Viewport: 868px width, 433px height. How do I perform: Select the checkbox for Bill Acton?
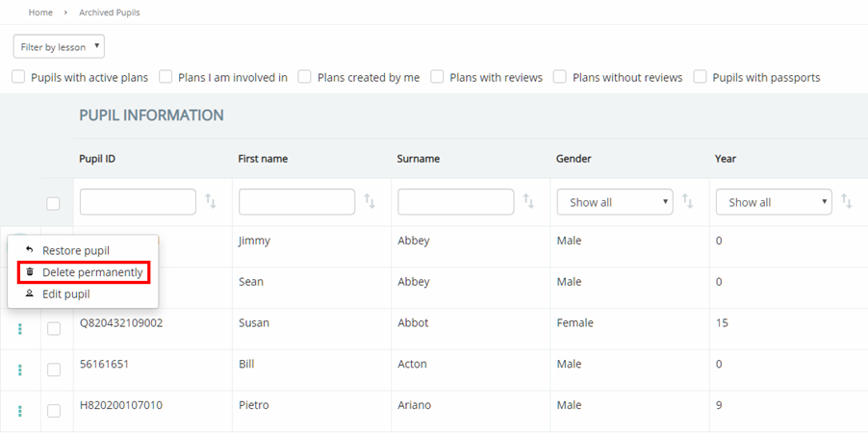click(54, 369)
